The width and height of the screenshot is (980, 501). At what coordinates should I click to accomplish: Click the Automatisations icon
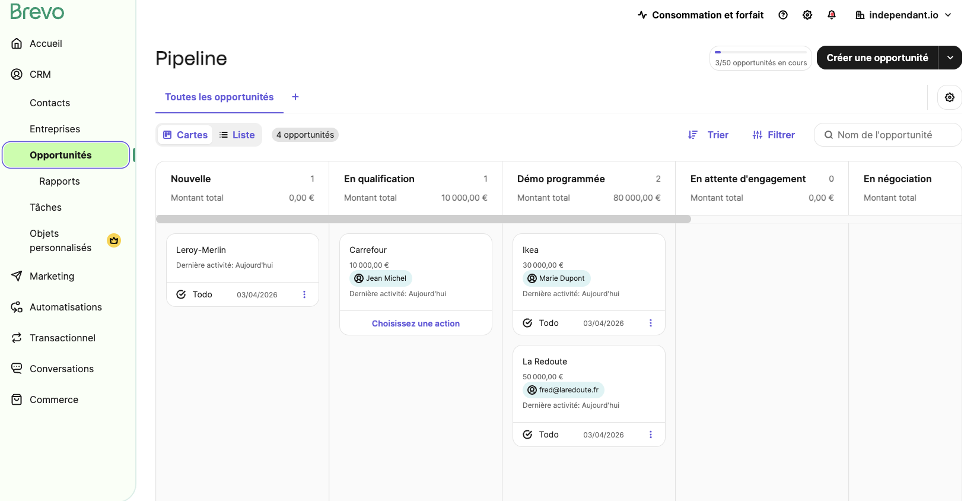click(x=17, y=307)
